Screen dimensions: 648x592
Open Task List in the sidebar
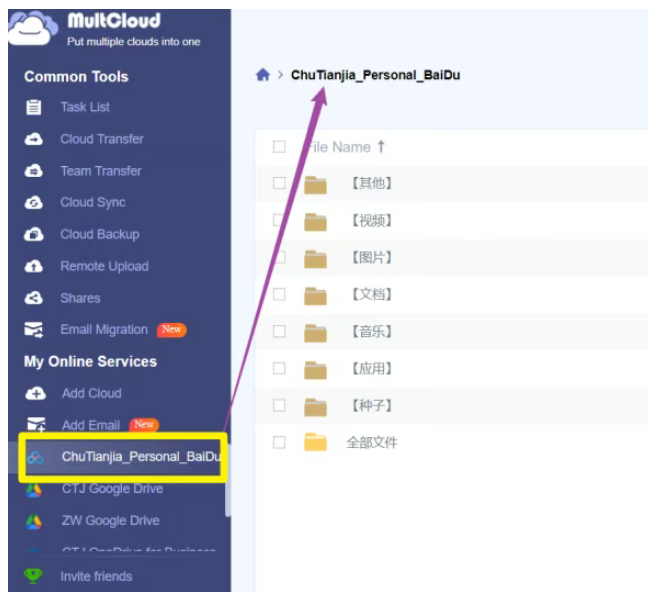85,107
